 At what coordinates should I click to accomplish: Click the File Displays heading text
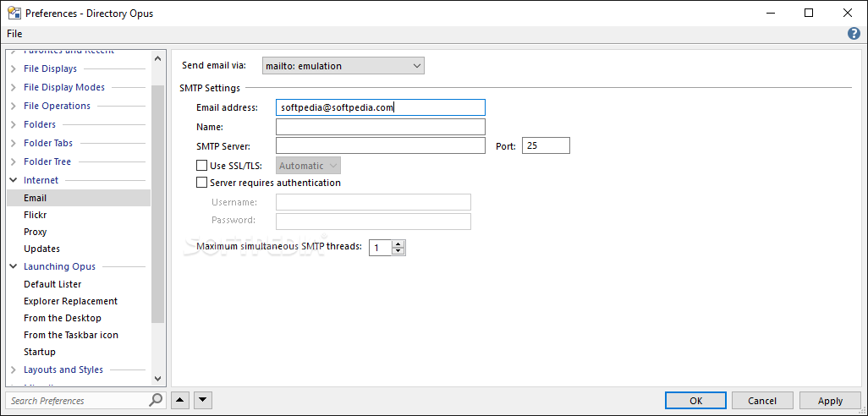tap(51, 69)
